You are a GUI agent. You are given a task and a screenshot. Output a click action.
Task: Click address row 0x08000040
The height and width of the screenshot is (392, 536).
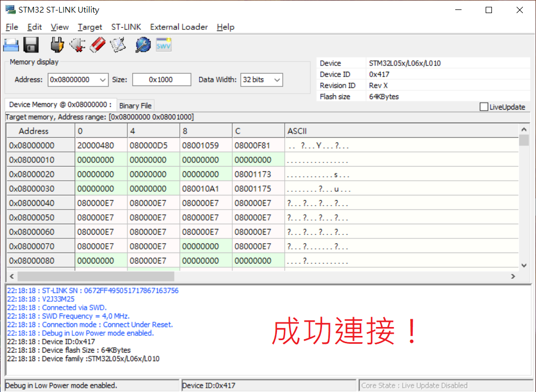(x=41, y=203)
